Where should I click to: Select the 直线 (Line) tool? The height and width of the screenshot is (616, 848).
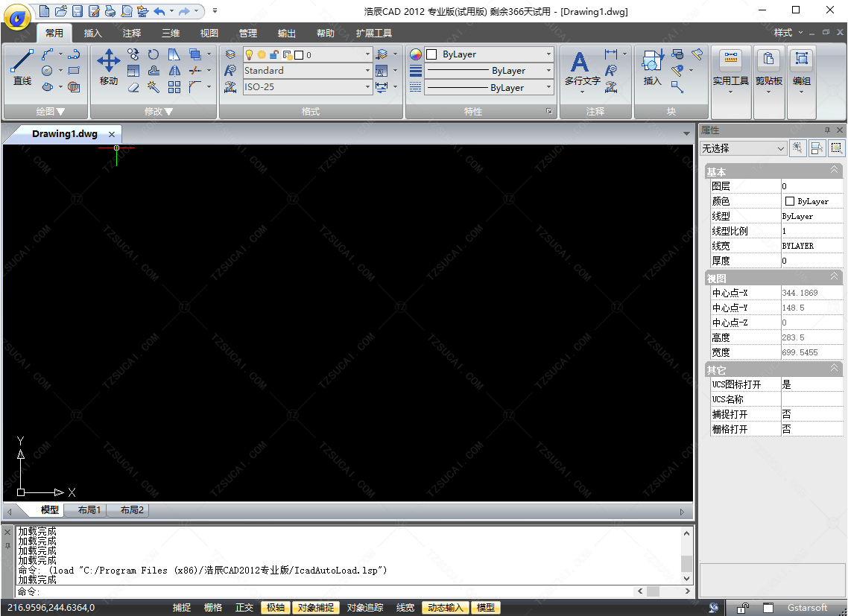click(x=22, y=68)
